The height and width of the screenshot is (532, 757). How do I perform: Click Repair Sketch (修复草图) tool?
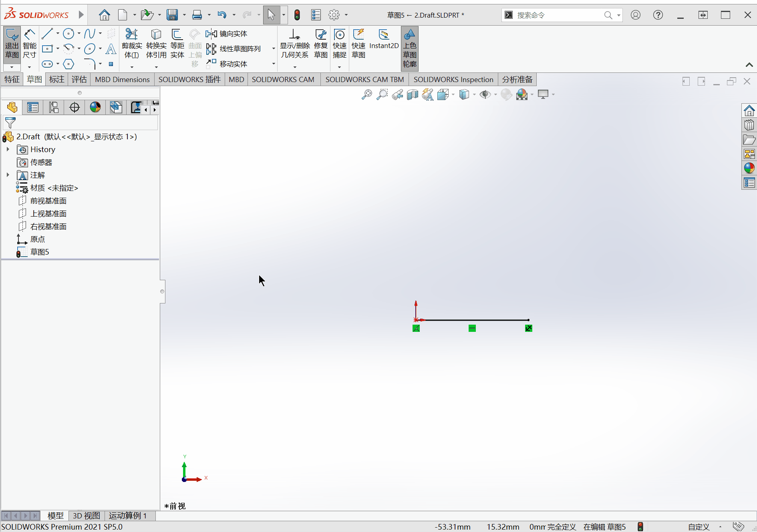[321, 44]
